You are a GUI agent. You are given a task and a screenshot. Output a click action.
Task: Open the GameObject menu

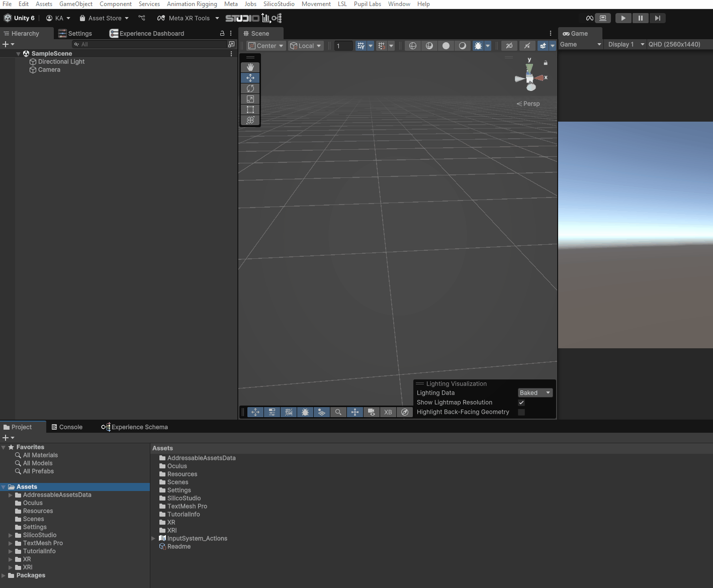pyautogui.click(x=76, y=4)
